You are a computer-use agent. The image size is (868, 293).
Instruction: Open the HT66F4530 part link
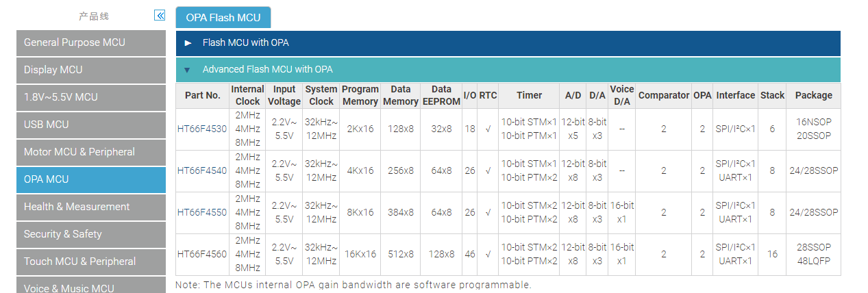[x=202, y=129]
